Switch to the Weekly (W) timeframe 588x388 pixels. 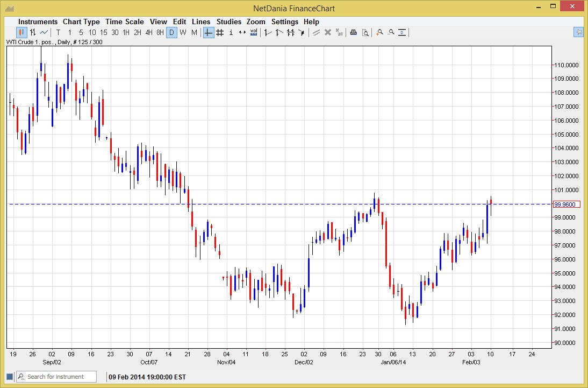click(183, 32)
